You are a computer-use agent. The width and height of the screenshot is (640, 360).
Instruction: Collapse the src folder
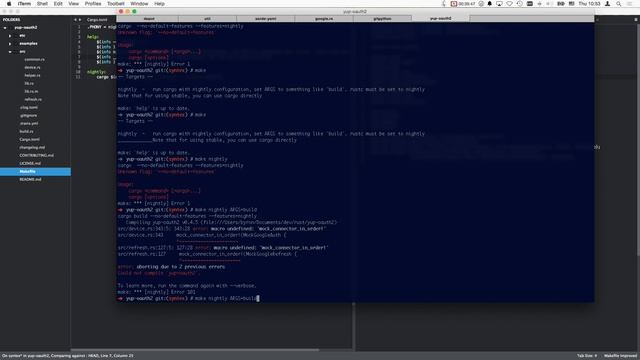[10, 52]
